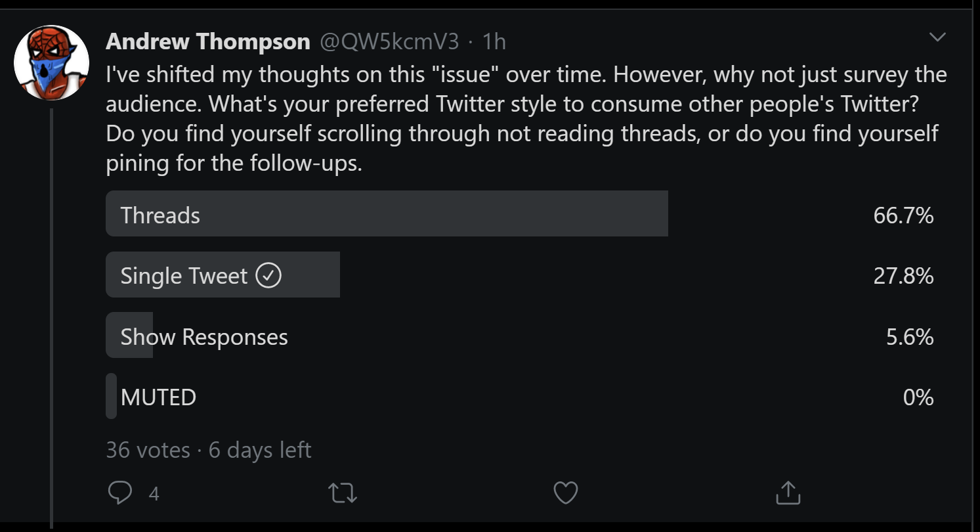Click the Spider-Man profile avatar
The image size is (980, 532).
51,63
